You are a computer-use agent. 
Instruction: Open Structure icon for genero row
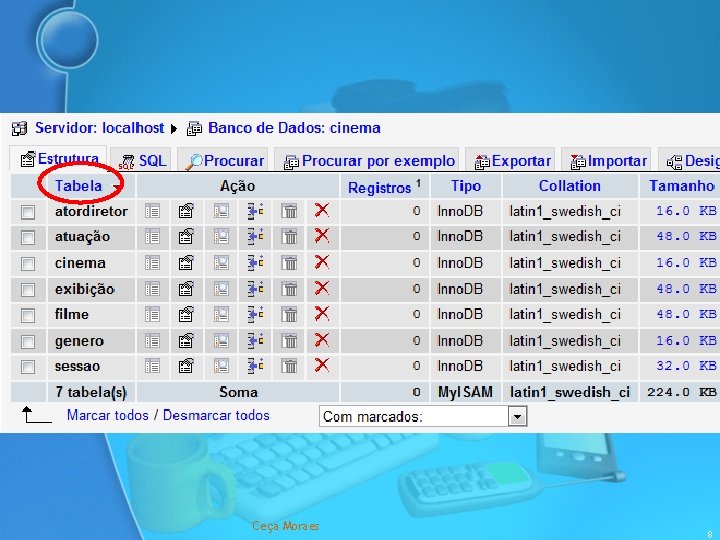186,341
